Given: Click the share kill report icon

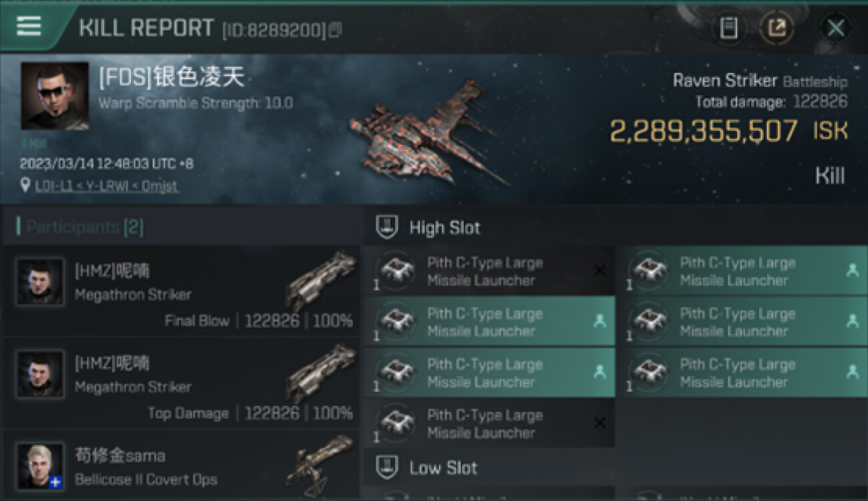Looking at the screenshot, I should click(x=777, y=28).
